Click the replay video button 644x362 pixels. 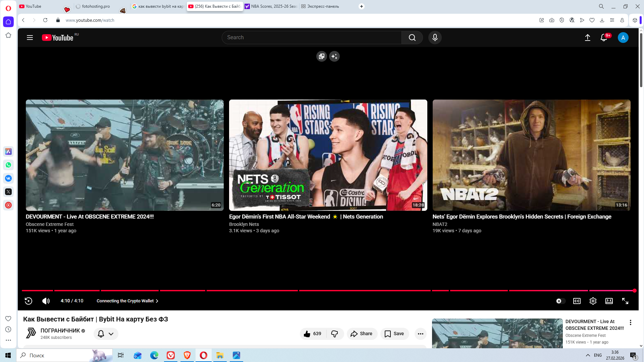pyautogui.click(x=29, y=301)
